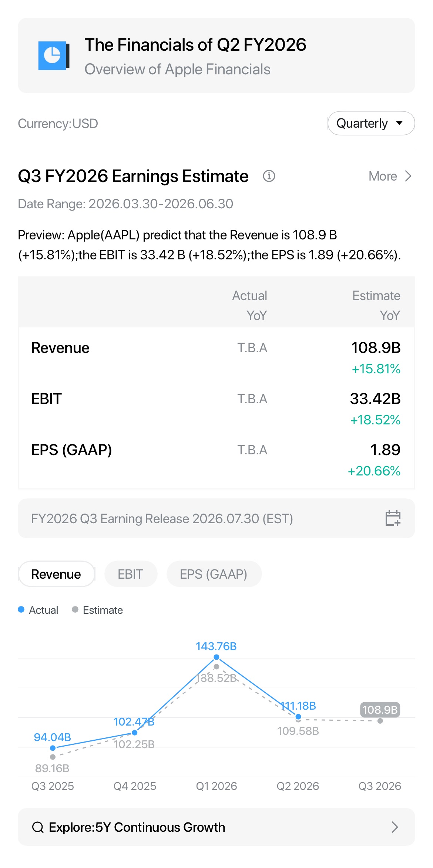Viewport: 433px width, 868px height.
Task: Open More earnings estimate details
Action: [x=390, y=176]
